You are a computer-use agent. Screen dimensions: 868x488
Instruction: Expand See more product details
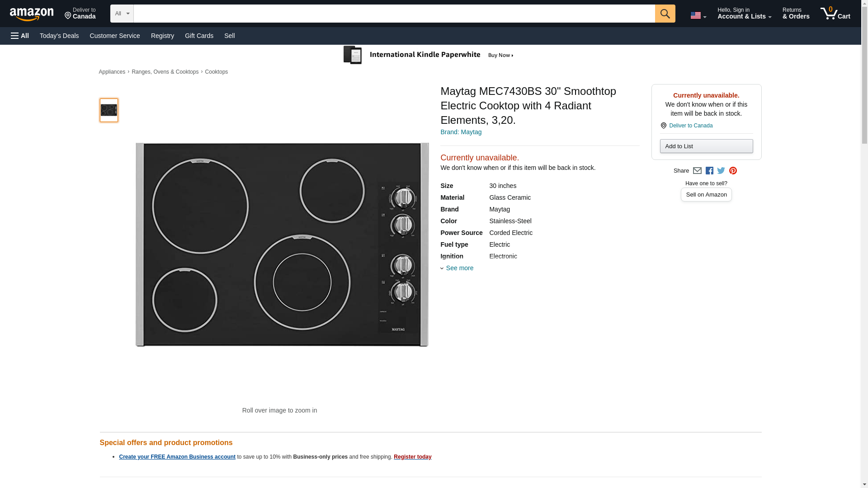(459, 268)
